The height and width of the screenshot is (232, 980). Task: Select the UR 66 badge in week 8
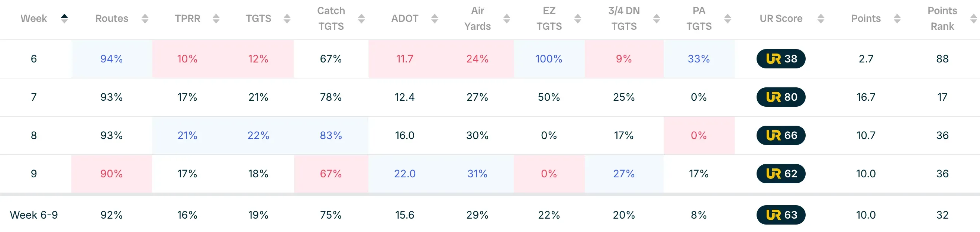click(781, 135)
